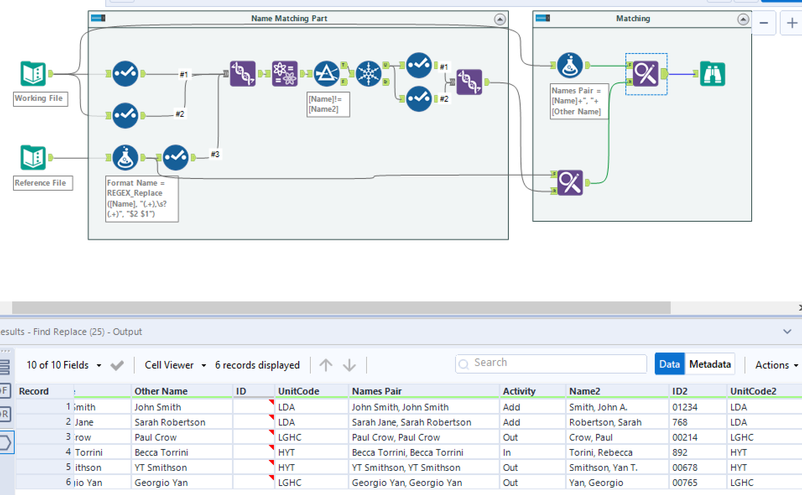802x495 pixels.
Task: Click the canvas horizontal scrollbar
Action: click(341, 307)
